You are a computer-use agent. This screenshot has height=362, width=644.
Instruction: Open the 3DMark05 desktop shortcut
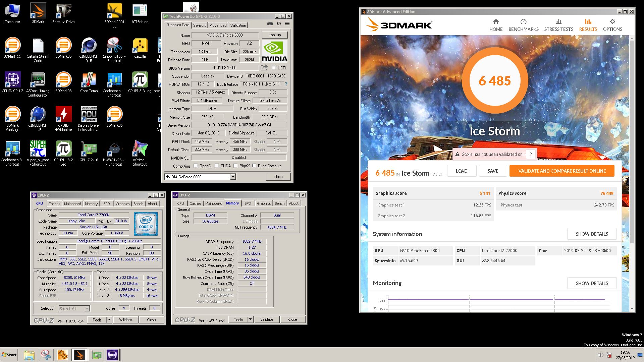(x=63, y=48)
